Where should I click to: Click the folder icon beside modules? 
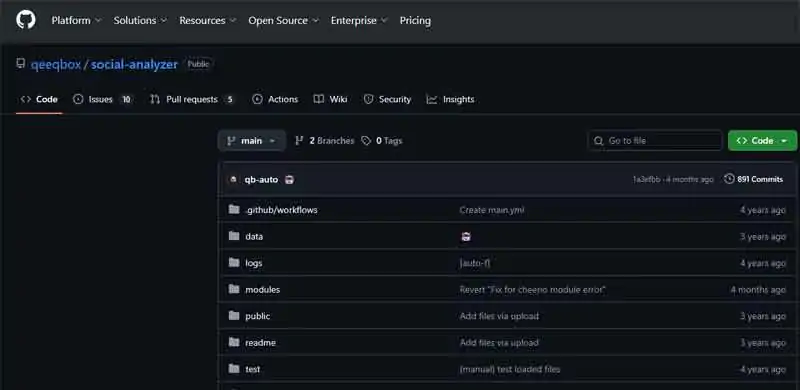(x=234, y=289)
